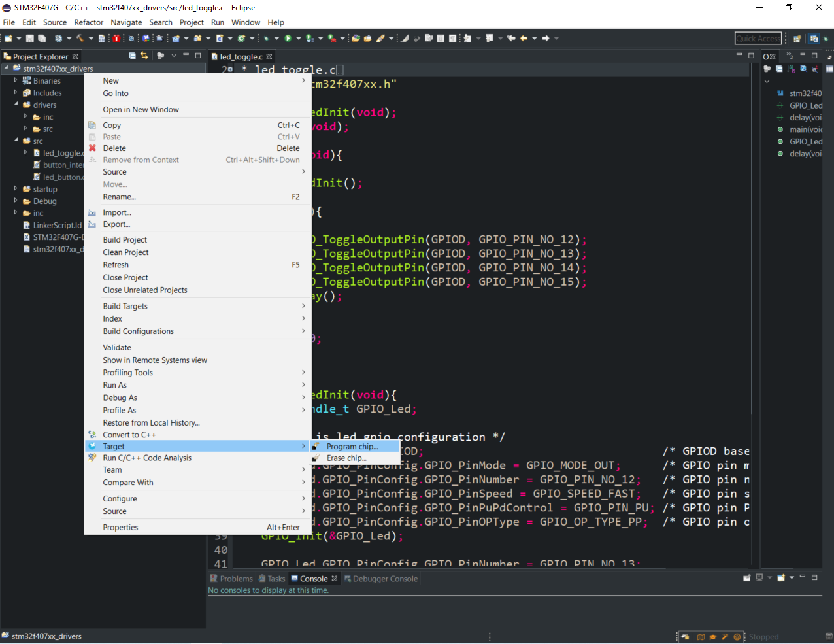The image size is (834, 644).
Task: Choose Build Project from context menu
Action: click(198, 240)
